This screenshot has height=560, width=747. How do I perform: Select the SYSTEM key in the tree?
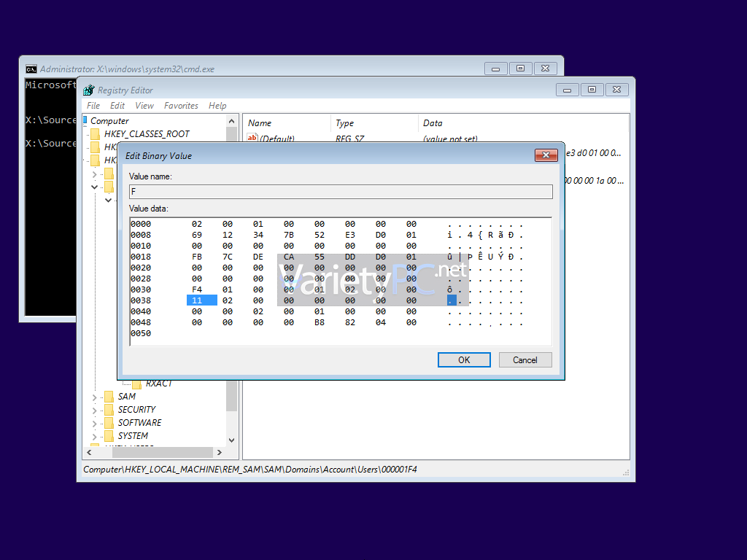tap(133, 436)
